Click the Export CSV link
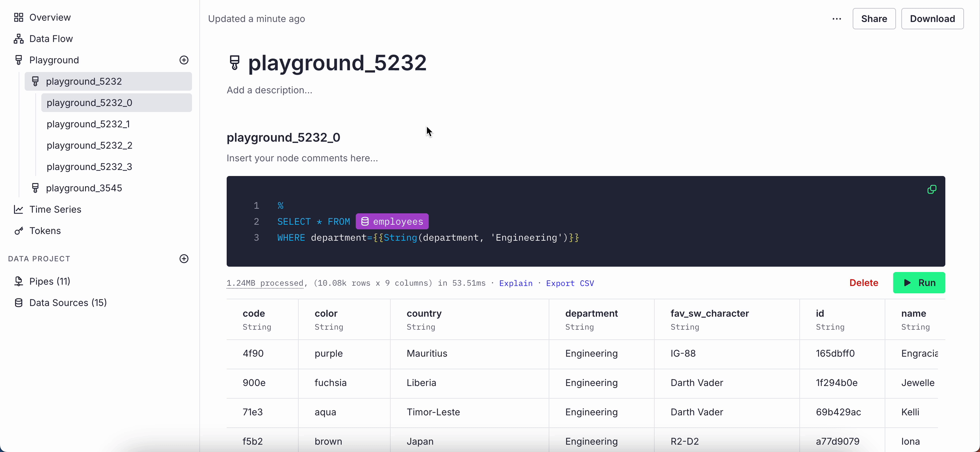 (570, 283)
